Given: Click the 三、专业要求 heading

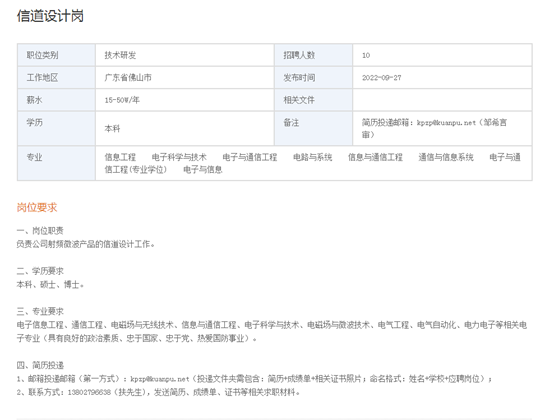Looking at the screenshot, I should pyautogui.click(x=40, y=311).
